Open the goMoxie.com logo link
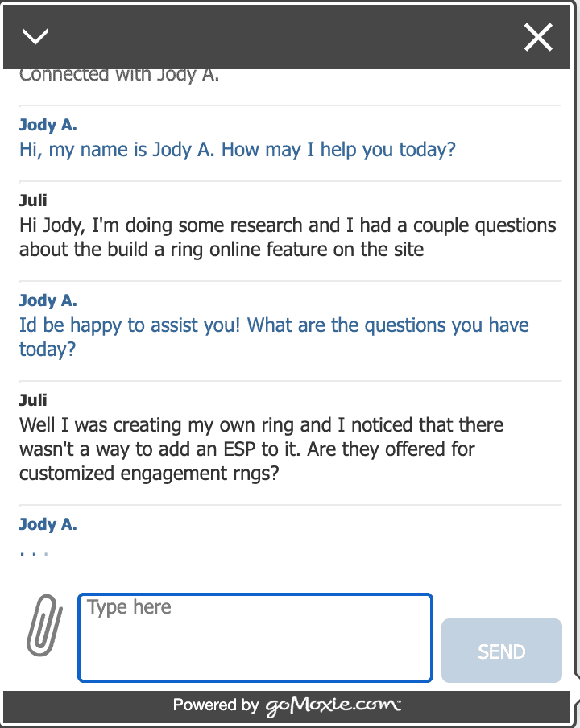This screenshot has height=728, width=580. 333,705
